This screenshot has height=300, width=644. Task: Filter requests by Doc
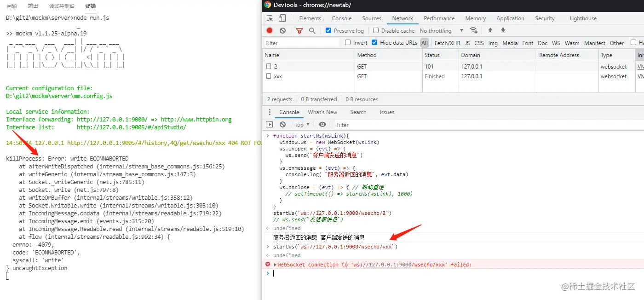(543, 43)
